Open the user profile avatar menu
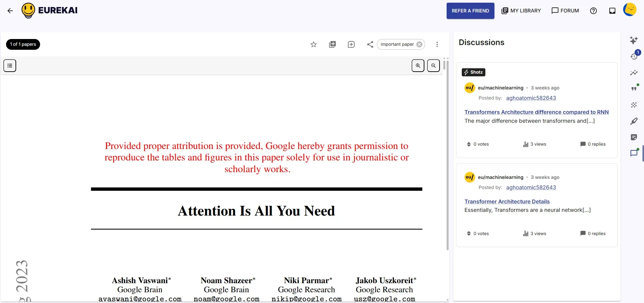This screenshot has width=644, height=303. [x=630, y=10]
